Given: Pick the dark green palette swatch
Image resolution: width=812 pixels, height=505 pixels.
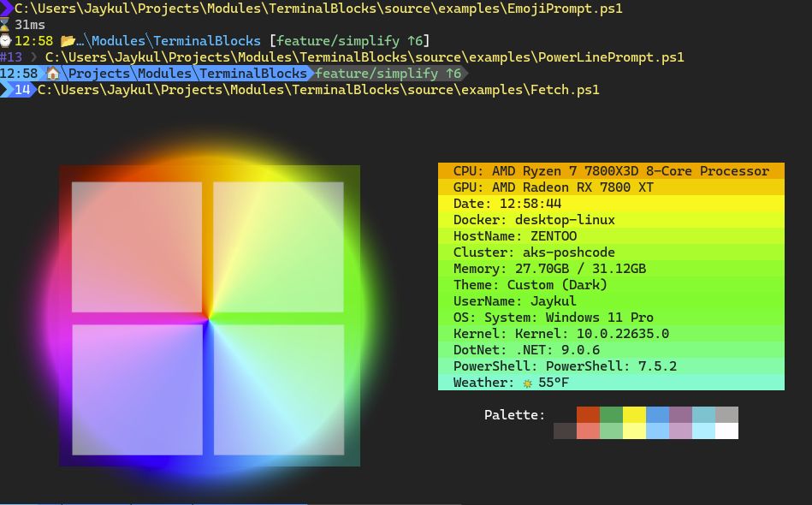Looking at the screenshot, I should pyautogui.click(x=611, y=415).
